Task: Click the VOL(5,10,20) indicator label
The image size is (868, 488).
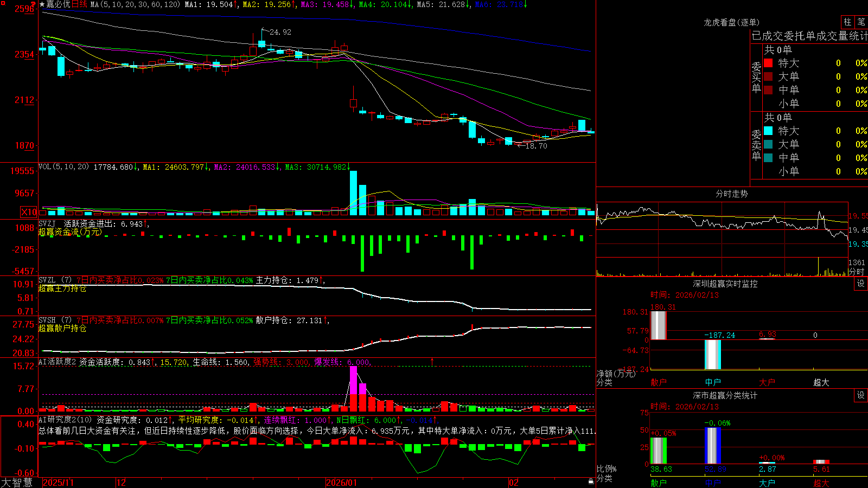Action: (x=63, y=167)
